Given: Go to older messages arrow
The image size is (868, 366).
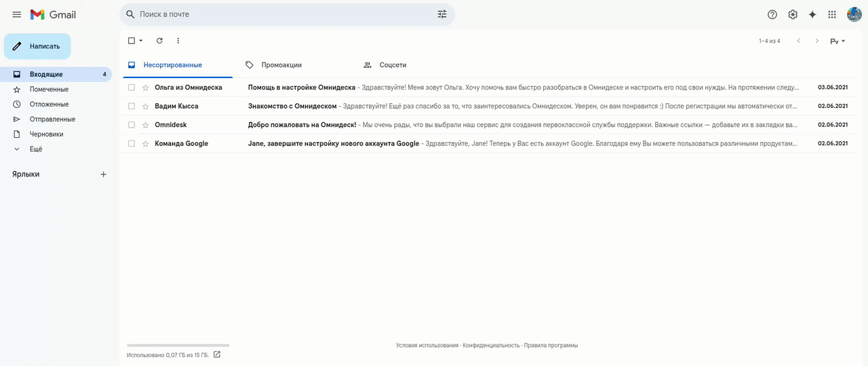Looking at the screenshot, I should pyautogui.click(x=817, y=41).
